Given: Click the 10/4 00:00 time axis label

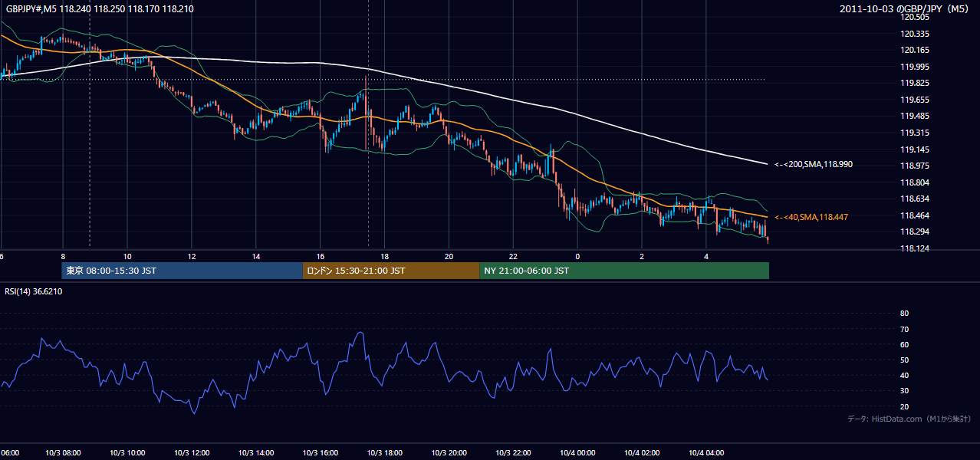Looking at the screenshot, I should click(577, 452).
